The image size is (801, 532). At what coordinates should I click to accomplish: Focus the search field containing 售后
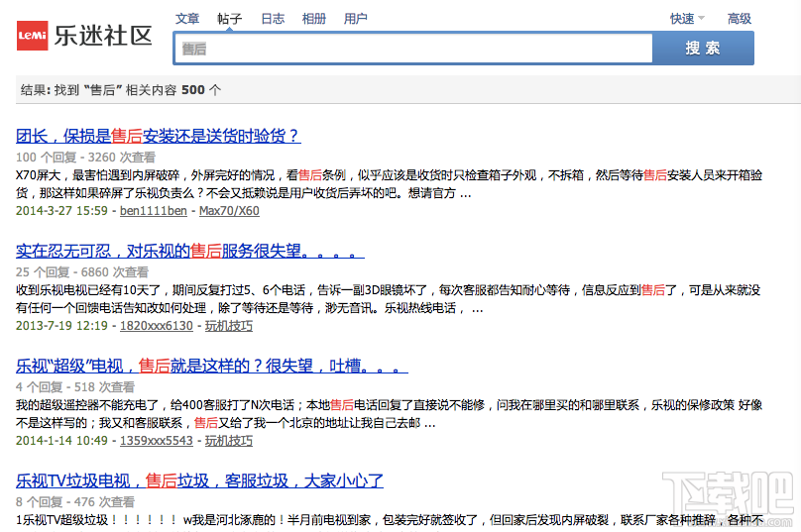(x=413, y=49)
